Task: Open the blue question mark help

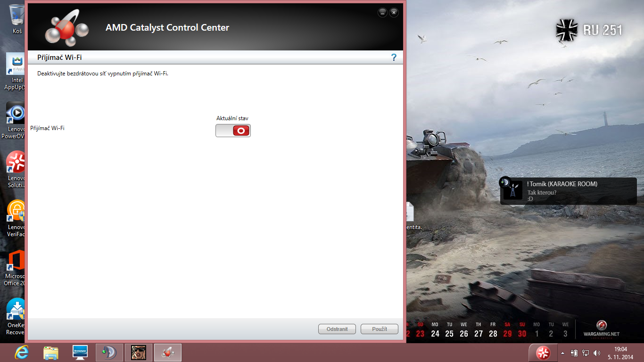Action: point(394,58)
